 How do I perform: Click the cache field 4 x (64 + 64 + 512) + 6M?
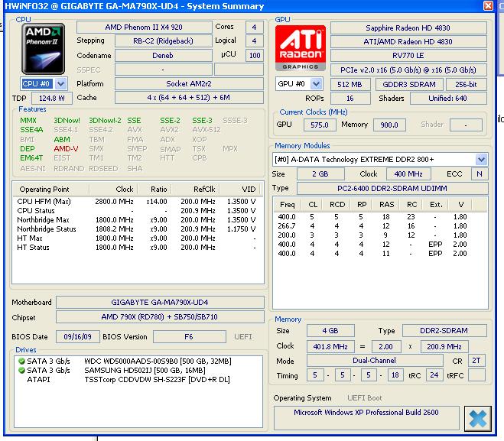tap(189, 98)
